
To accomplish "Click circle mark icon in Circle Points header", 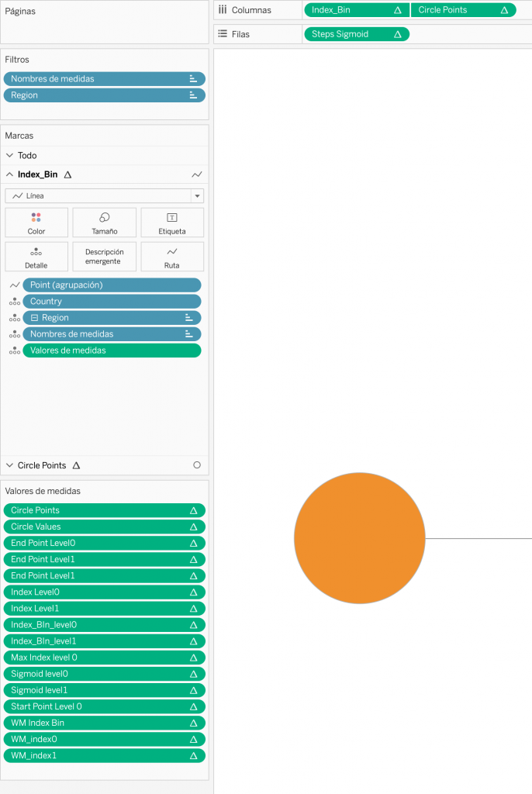I will pos(197,465).
